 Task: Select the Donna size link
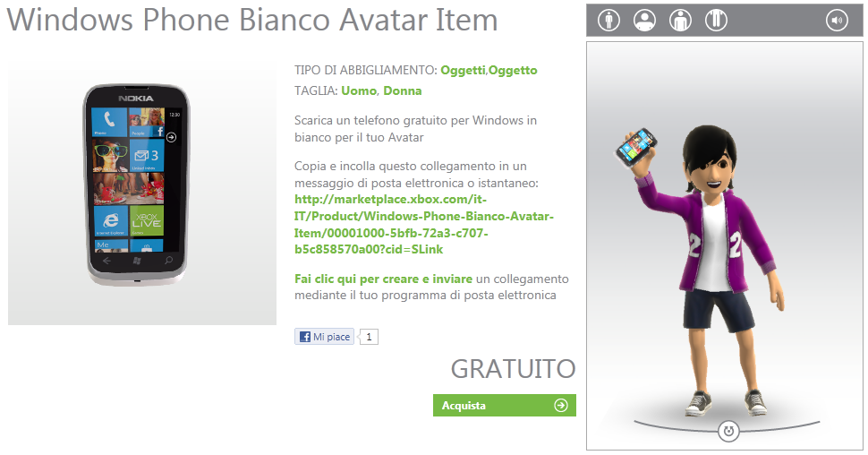pos(403,90)
